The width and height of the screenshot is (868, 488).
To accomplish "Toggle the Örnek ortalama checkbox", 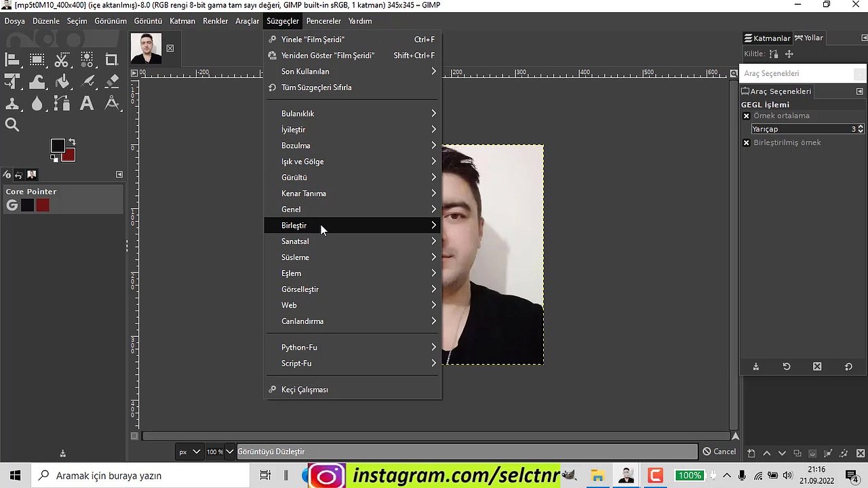I will click(747, 116).
